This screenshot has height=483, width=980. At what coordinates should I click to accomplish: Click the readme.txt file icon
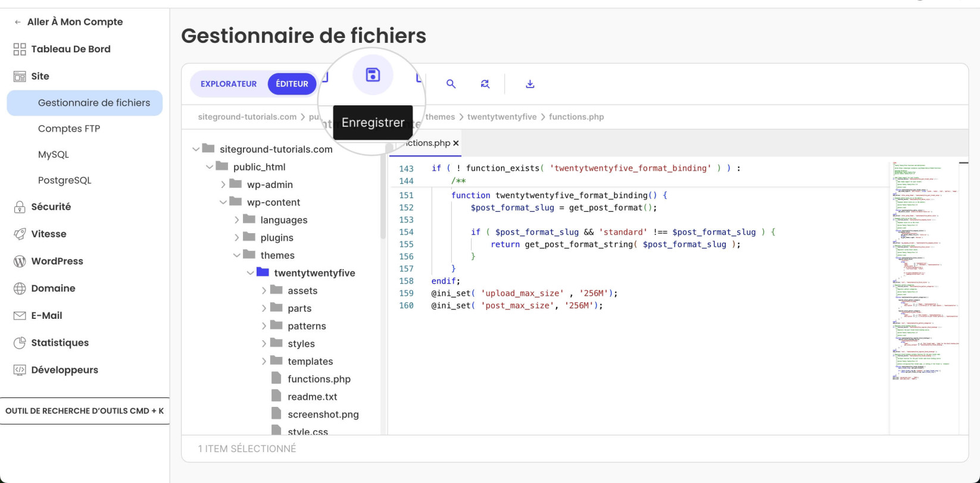pos(276,396)
